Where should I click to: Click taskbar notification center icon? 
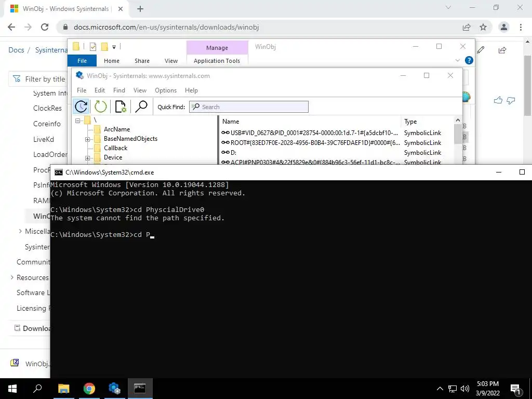tap(515, 389)
